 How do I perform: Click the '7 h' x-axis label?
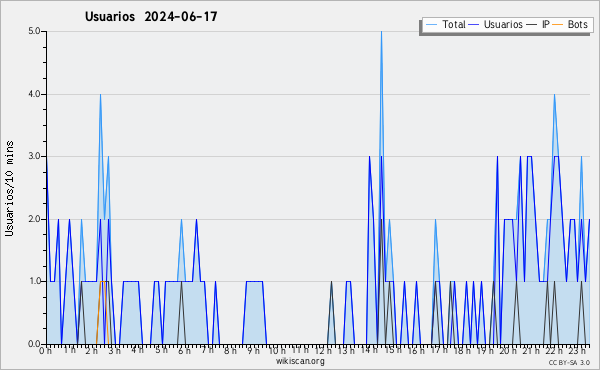pos(207,350)
